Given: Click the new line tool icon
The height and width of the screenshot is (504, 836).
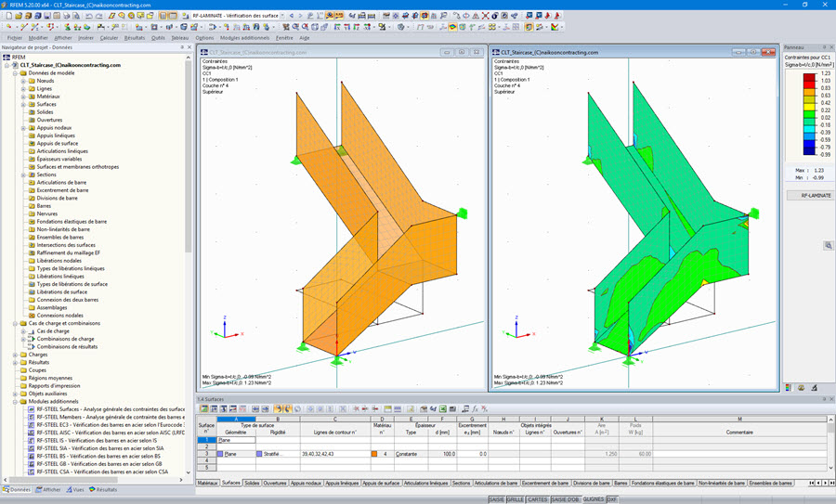Looking at the screenshot, I should 23,27.
